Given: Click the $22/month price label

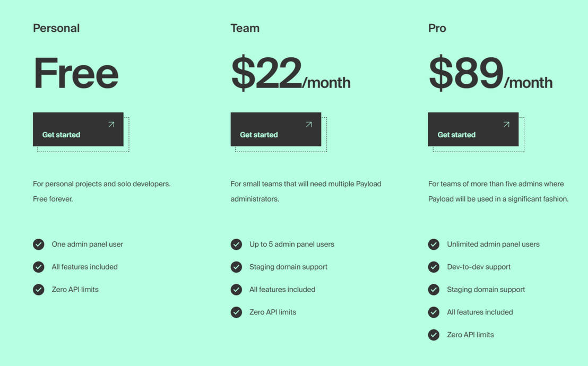Looking at the screenshot, I should tap(291, 73).
